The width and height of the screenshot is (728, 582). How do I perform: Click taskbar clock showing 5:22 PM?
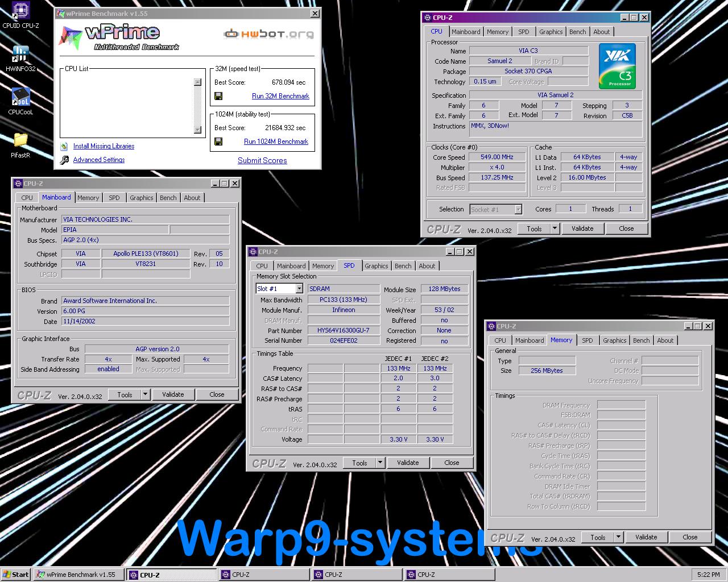[708, 575]
